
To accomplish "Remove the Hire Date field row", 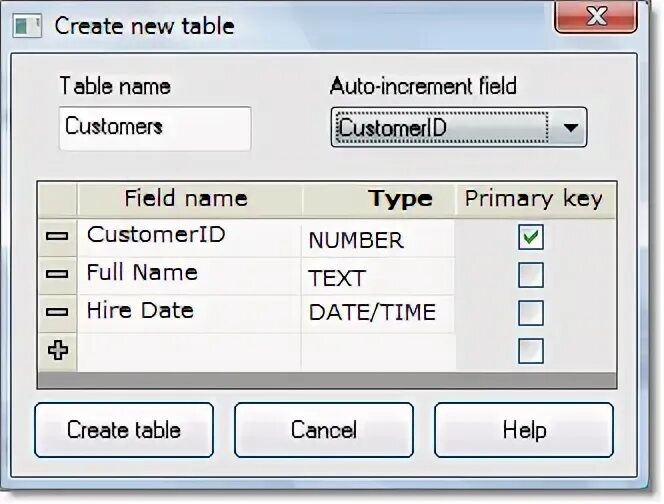I will pyautogui.click(x=58, y=312).
